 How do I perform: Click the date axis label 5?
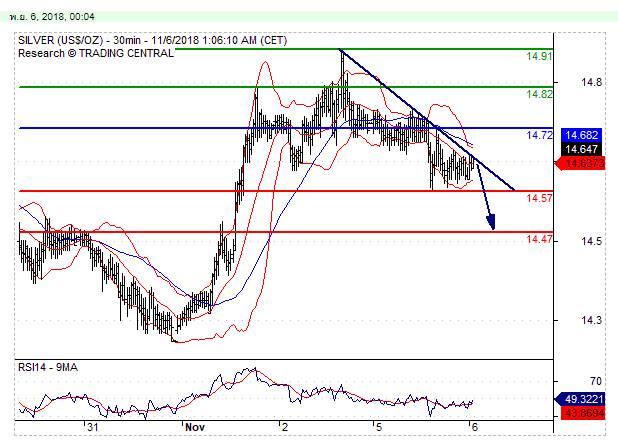tap(379, 427)
